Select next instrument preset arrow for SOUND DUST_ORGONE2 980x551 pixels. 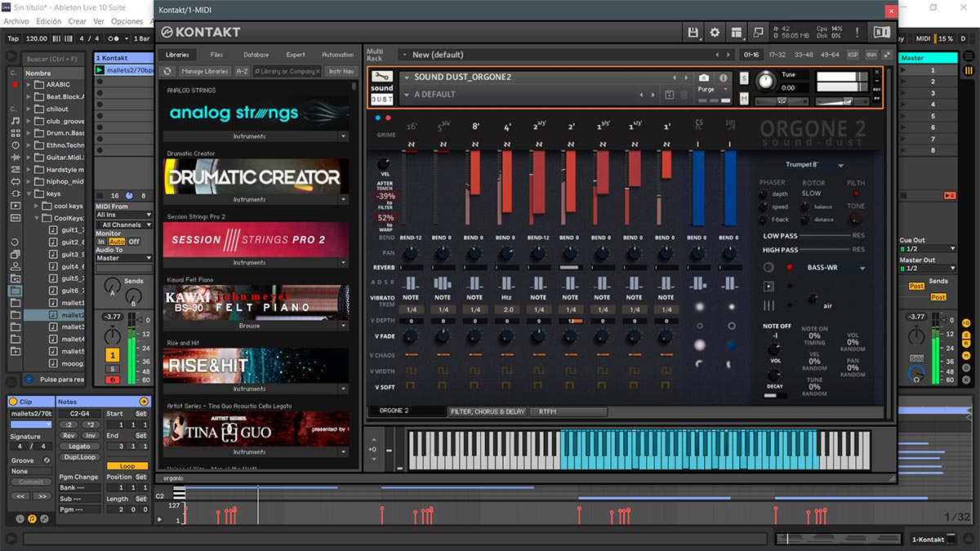pos(685,78)
